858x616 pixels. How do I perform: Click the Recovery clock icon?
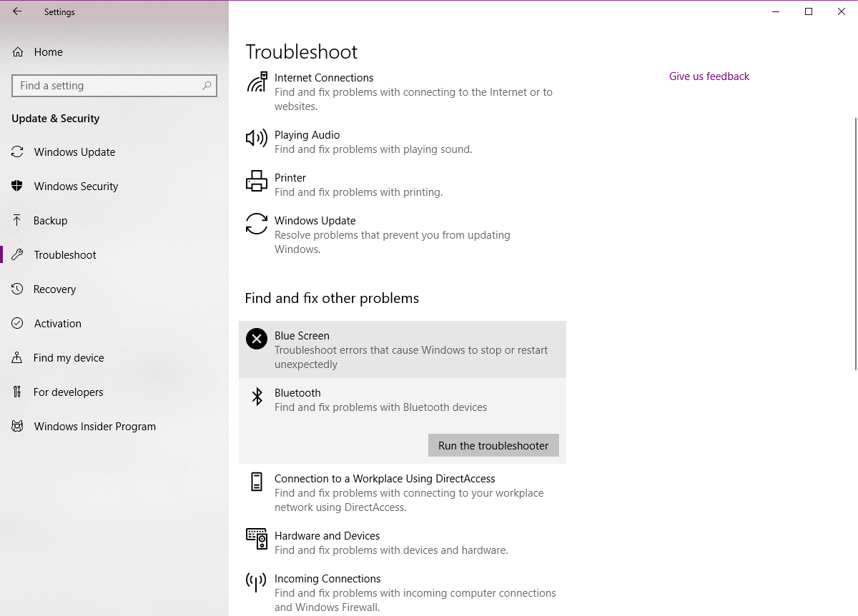point(18,289)
